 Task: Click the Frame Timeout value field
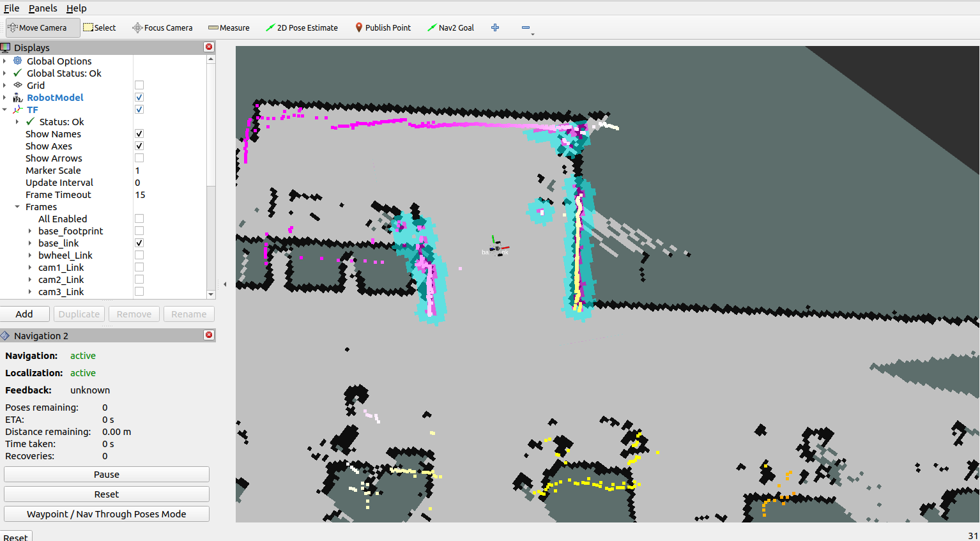[170, 195]
